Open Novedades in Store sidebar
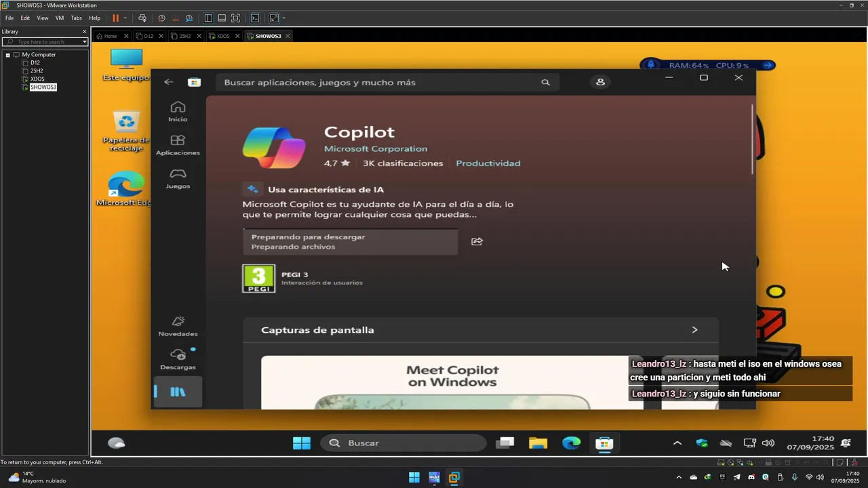 [x=178, y=326]
